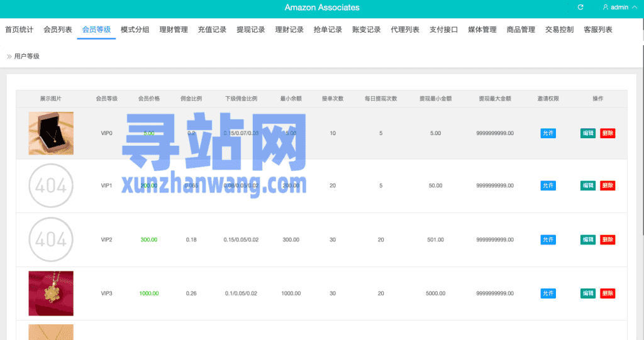
Task: Click 允许 badge in VIP3 row
Action: 548,293
